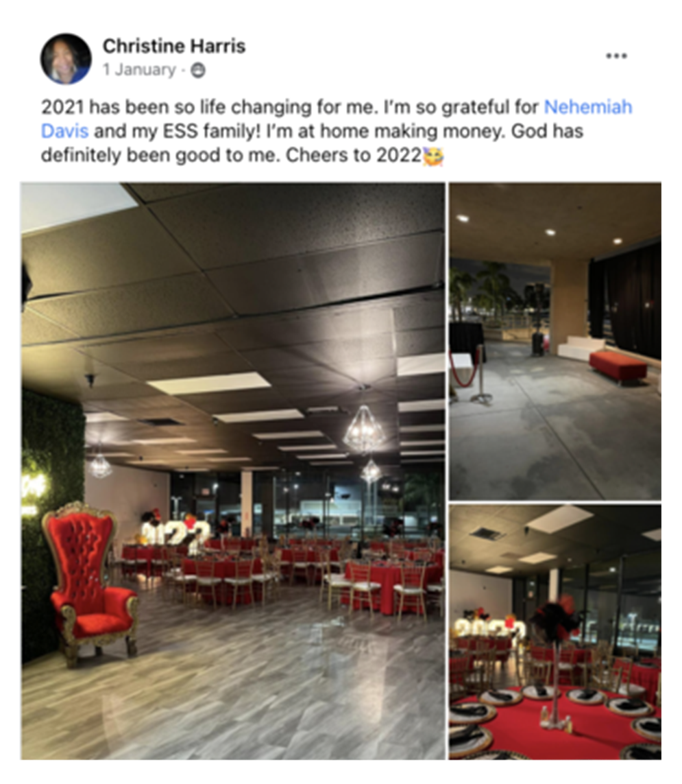
Task: Click the post text mentioning ESS family
Action: (312, 131)
